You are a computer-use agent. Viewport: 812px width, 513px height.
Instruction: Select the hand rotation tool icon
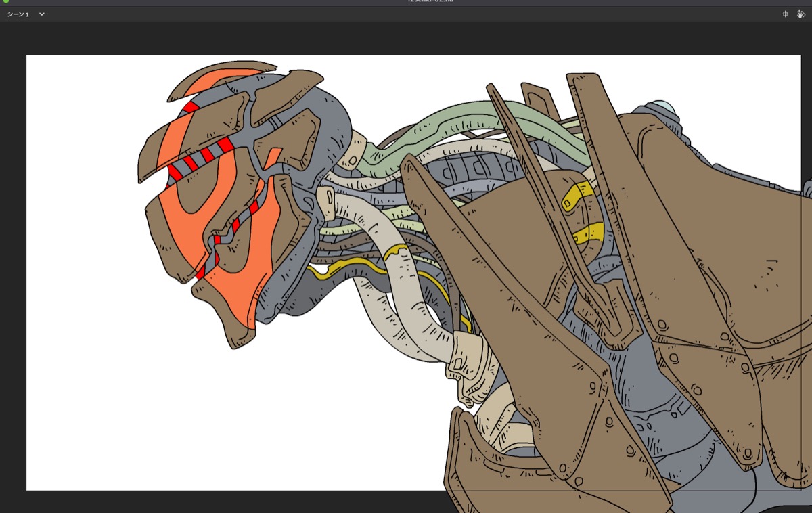coord(801,14)
